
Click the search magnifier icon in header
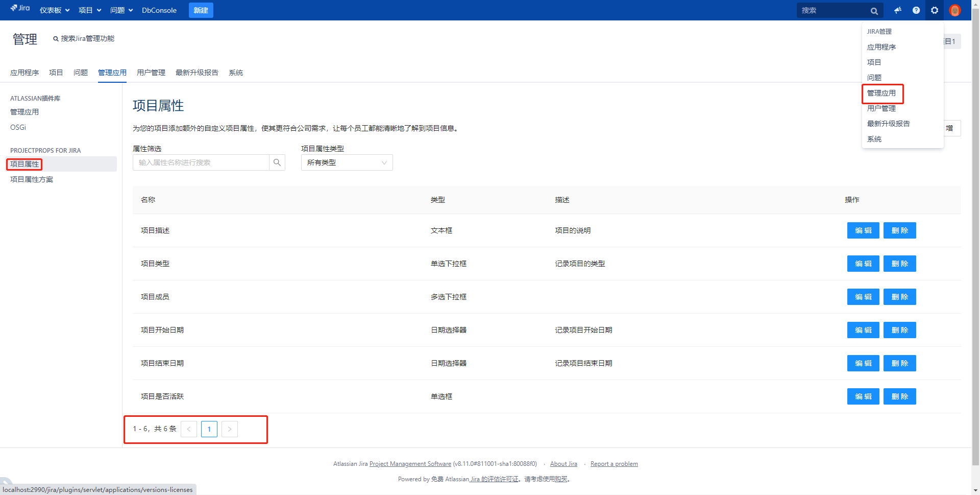point(874,11)
